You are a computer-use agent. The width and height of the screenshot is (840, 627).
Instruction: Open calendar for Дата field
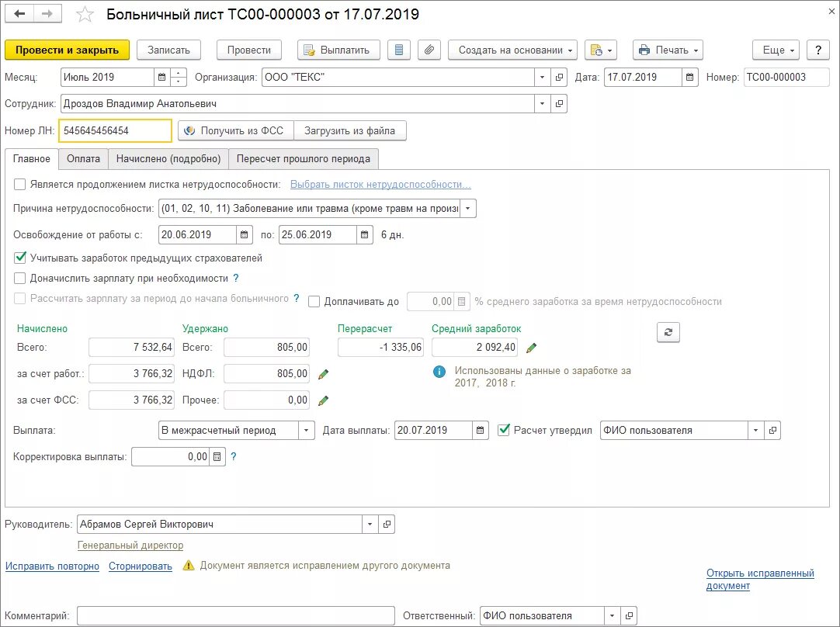pos(690,77)
